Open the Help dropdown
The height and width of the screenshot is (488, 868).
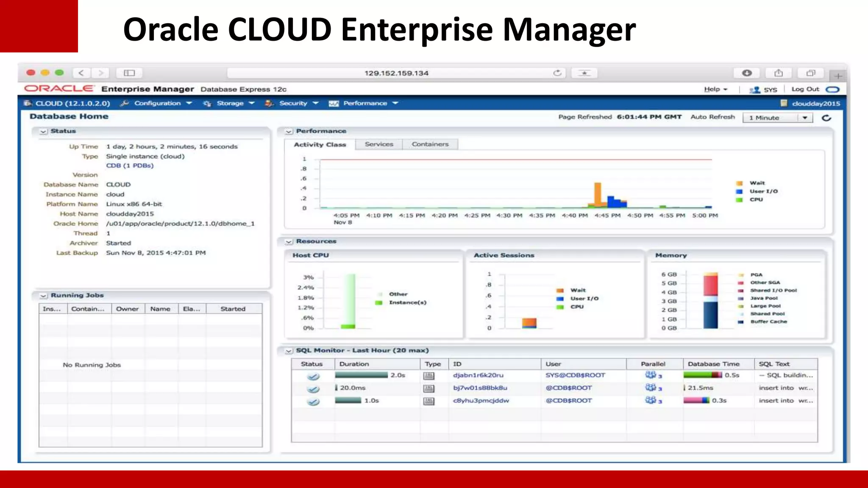[x=716, y=89]
